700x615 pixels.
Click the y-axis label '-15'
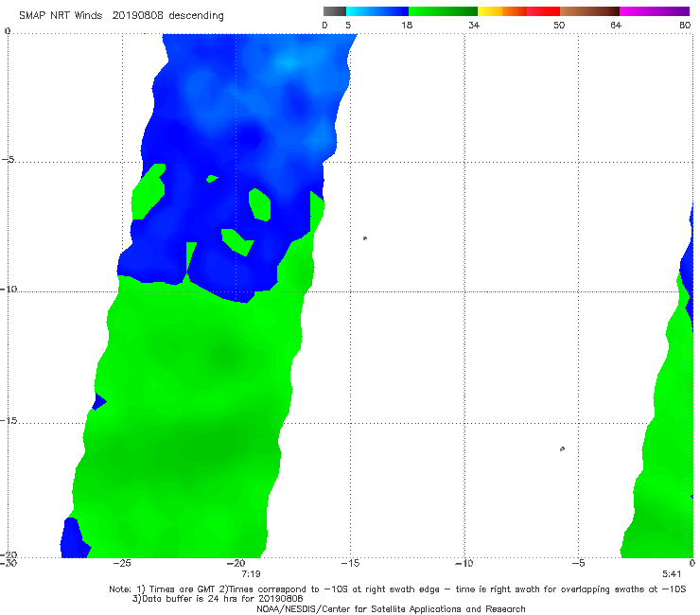(x=9, y=421)
